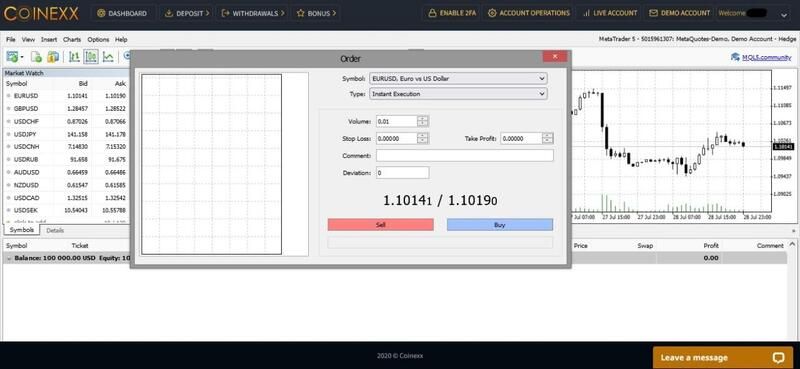This screenshot has height=369, width=800.
Task: Switch to the Symbols tab
Action: coord(21,230)
